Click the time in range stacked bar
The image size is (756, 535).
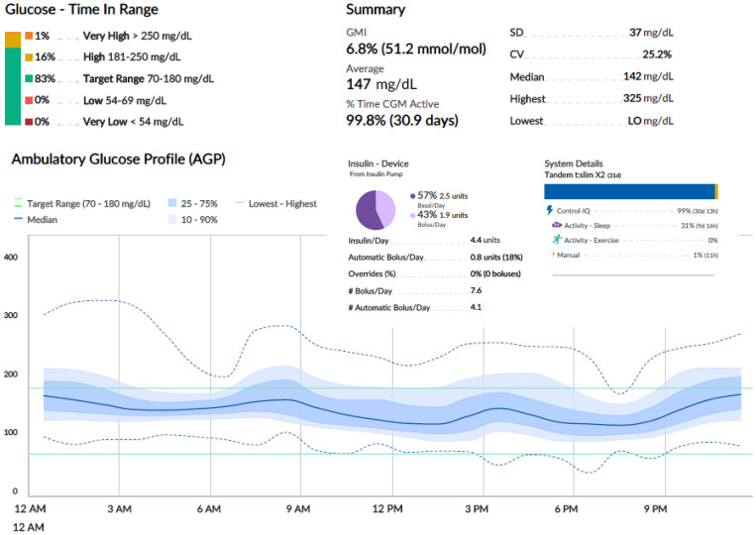pos(13,78)
